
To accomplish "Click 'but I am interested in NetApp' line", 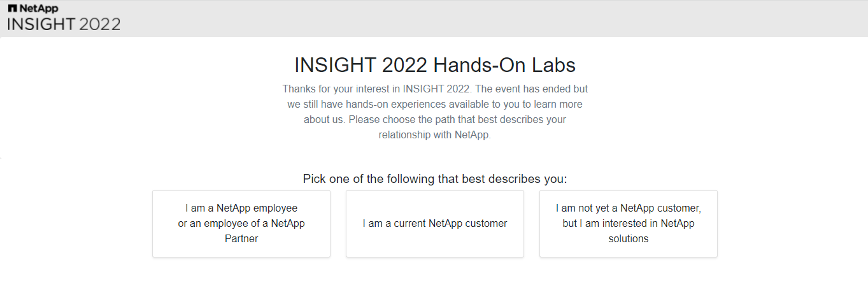I will [x=629, y=224].
